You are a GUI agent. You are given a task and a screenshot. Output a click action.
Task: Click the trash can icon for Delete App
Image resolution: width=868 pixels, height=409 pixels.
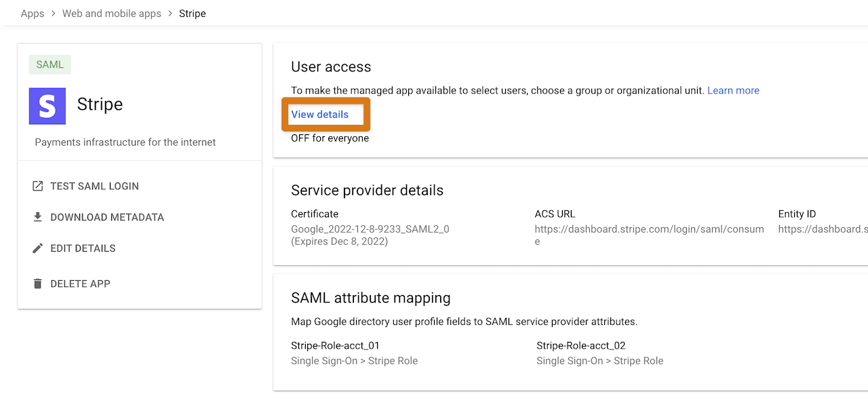(38, 284)
